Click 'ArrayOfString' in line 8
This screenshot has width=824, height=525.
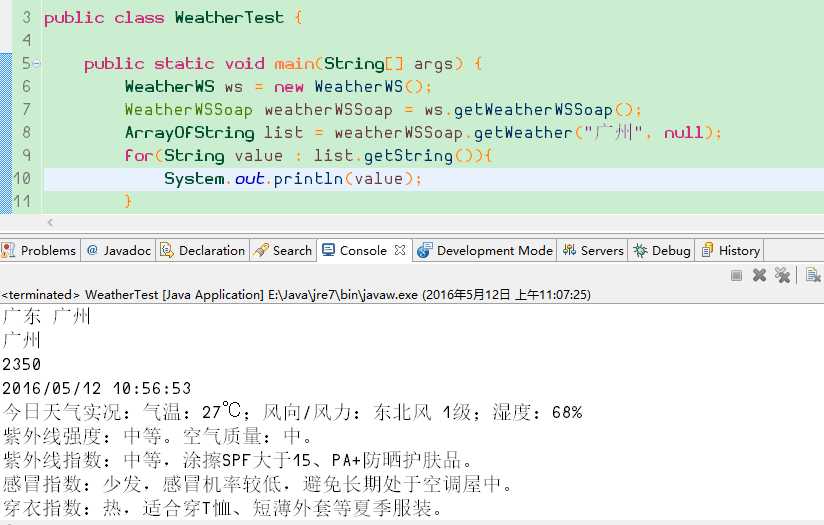click(190, 132)
